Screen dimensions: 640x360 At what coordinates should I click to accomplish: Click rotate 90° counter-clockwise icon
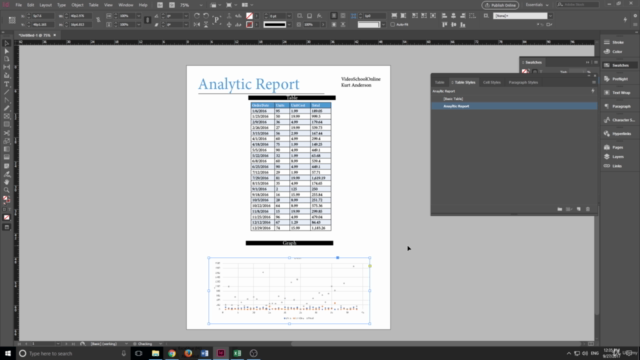[x=206, y=16]
